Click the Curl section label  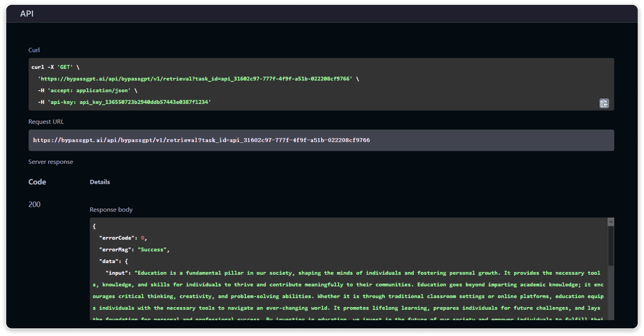click(34, 50)
